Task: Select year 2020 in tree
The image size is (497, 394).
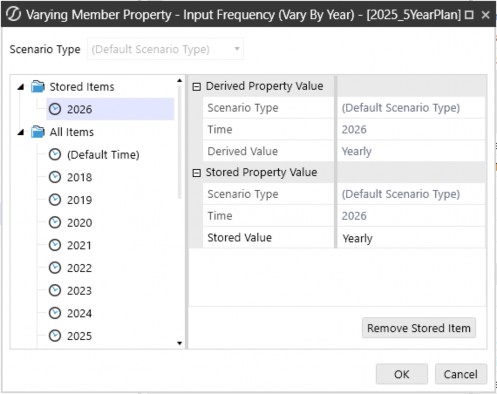Action: click(x=79, y=223)
